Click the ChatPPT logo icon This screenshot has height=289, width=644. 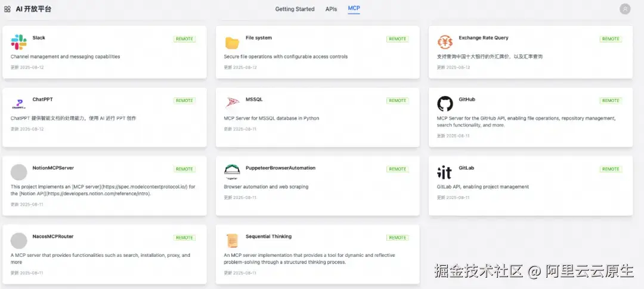click(x=19, y=104)
